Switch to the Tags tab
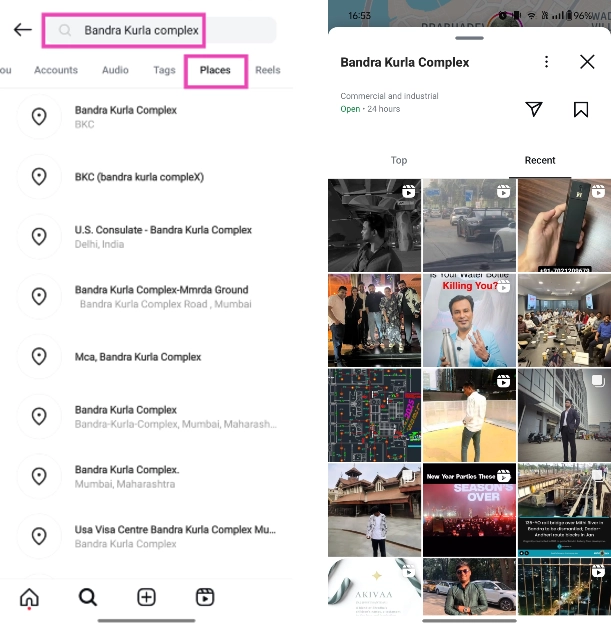This screenshot has width=611, height=628. pyautogui.click(x=164, y=70)
